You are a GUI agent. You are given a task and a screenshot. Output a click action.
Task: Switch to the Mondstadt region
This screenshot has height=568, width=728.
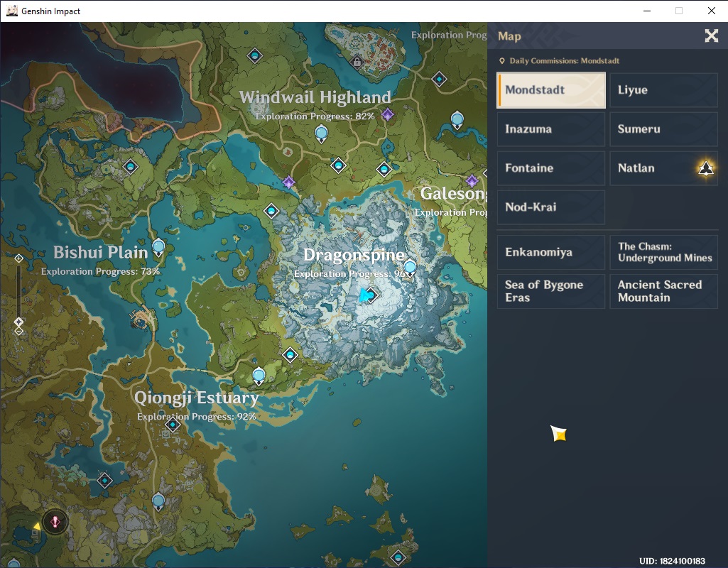551,90
